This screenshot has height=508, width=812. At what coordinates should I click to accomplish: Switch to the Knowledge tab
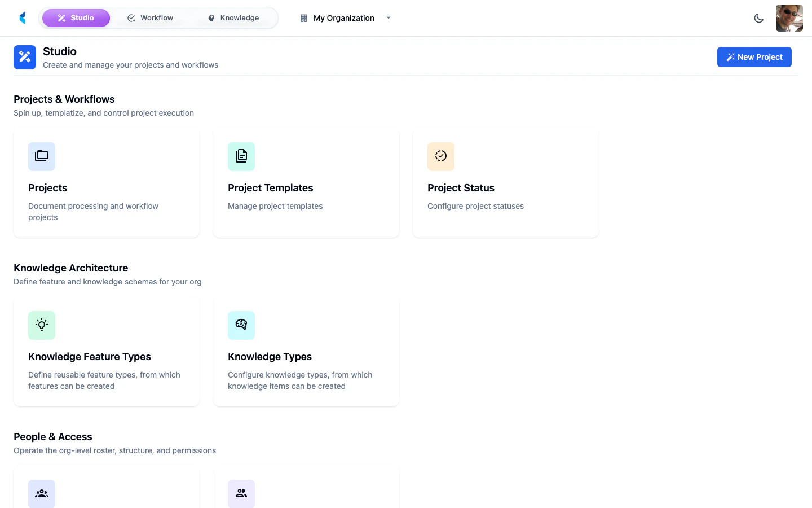pos(233,17)
